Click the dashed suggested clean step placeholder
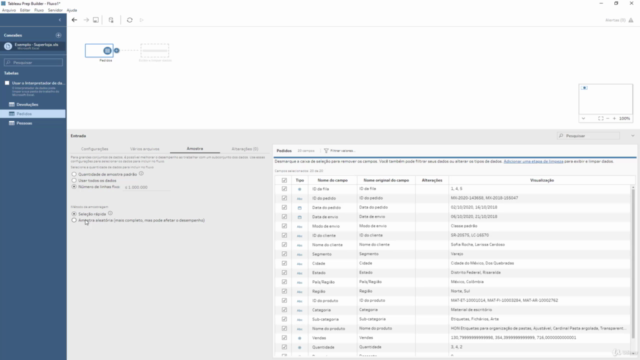Screen dimensions: 640x360 coord(155,51)
